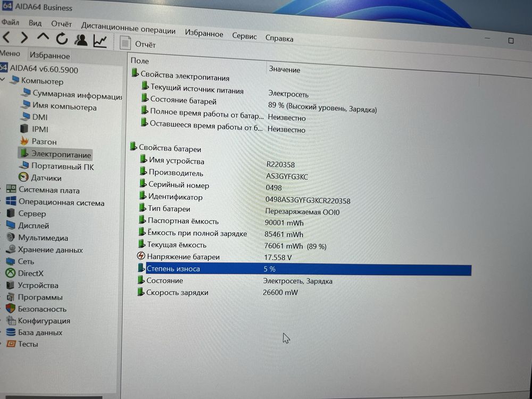Go up one level with the up arrow
Screen dimensions: 532x399
point(43,37)
